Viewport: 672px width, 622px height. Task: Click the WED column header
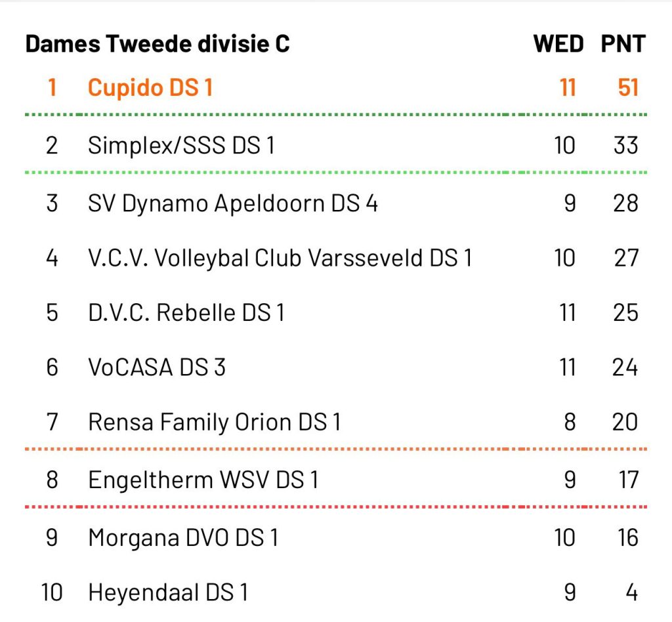(x=558, y=45)
